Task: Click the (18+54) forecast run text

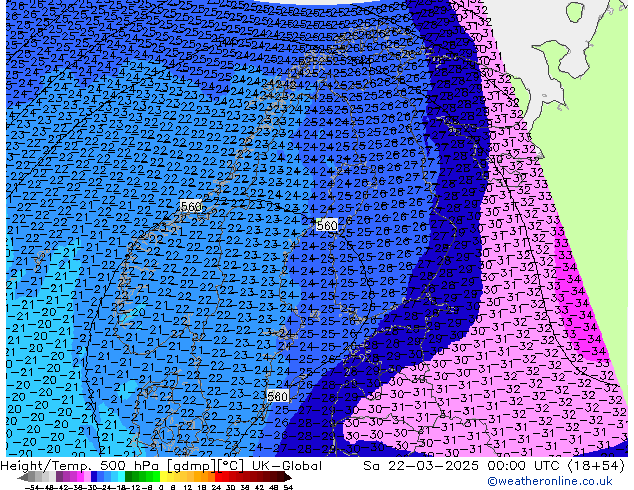Action: (596, 466)
